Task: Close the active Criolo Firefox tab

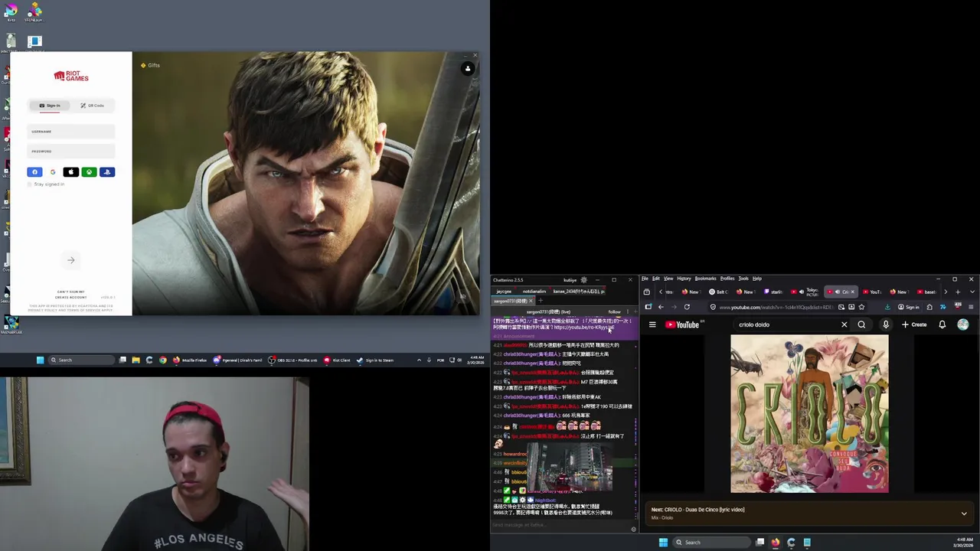Action: click(x=852, y=292)
